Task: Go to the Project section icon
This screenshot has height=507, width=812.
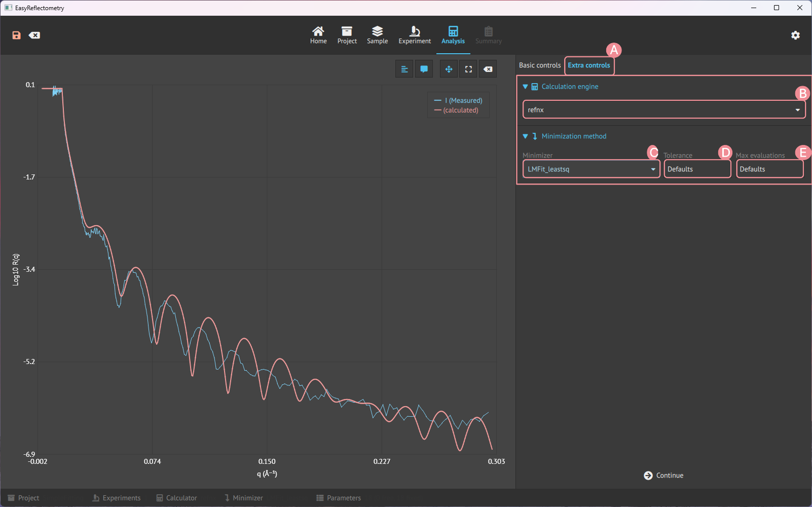Action: pyautogui.click(x=347, y=34)
